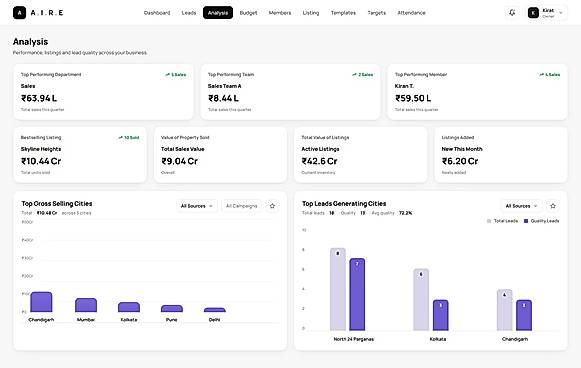Expand the Kirat account menu chevron
This screenshot has height=368, width=581.
pos(561,13)
